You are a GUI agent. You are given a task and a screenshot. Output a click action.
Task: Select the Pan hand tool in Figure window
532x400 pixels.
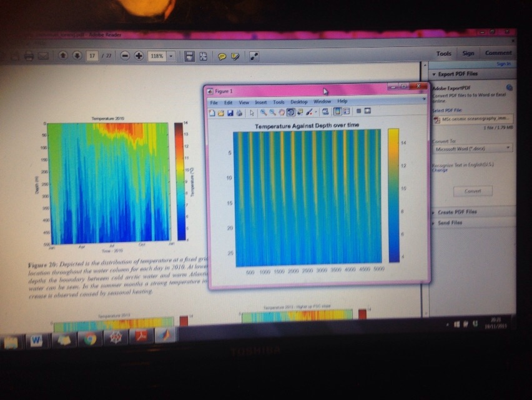pos(282,112)
